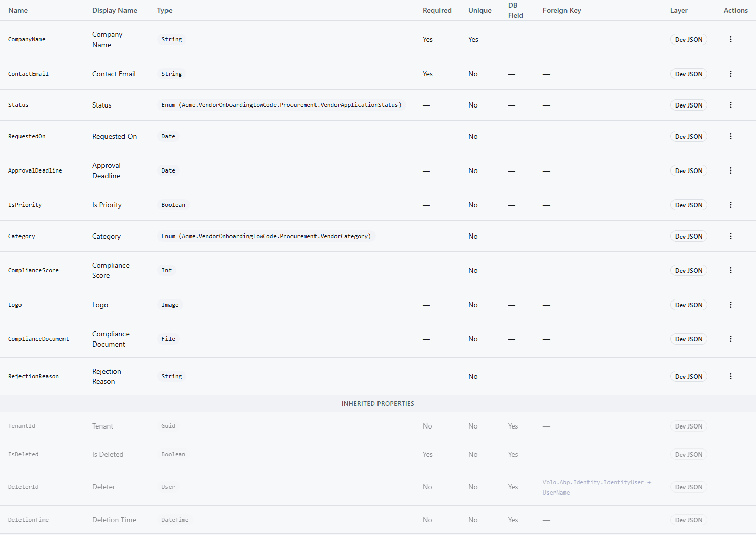The width and height of the screenshot is (756, 535).
Task: Open actions menu for ApprovalDeadline row
Action: click(731, 170)
